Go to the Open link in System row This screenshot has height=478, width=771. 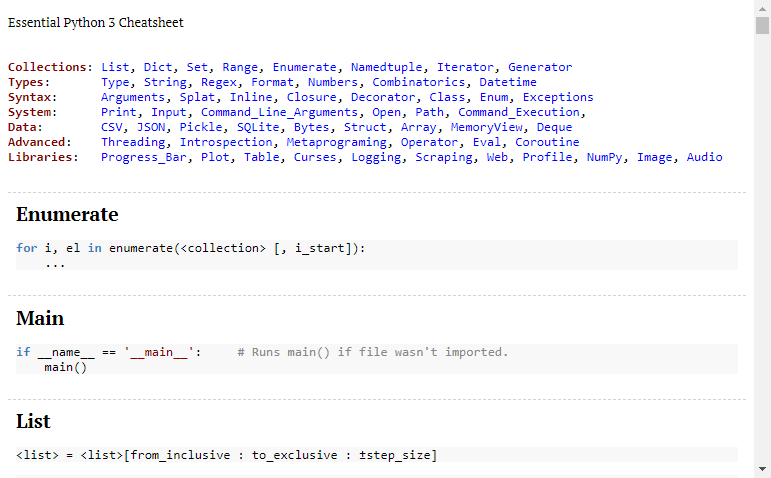386,112
